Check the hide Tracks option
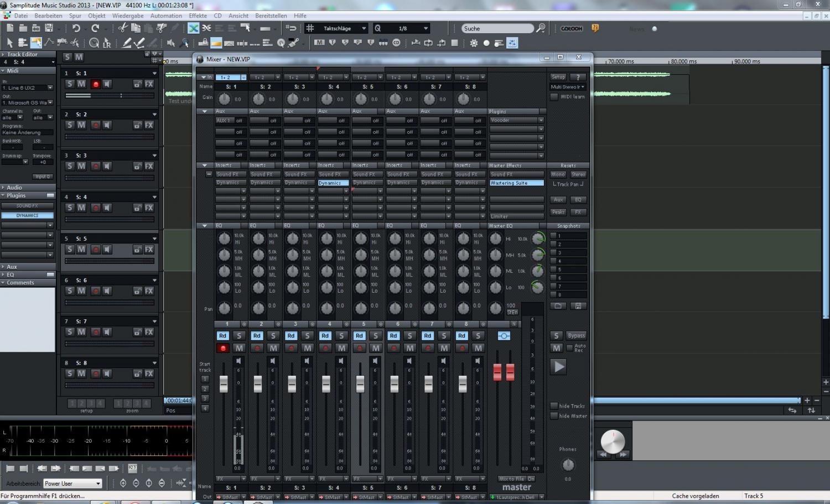This screenshot has width=830, height=504. point(554,406)
